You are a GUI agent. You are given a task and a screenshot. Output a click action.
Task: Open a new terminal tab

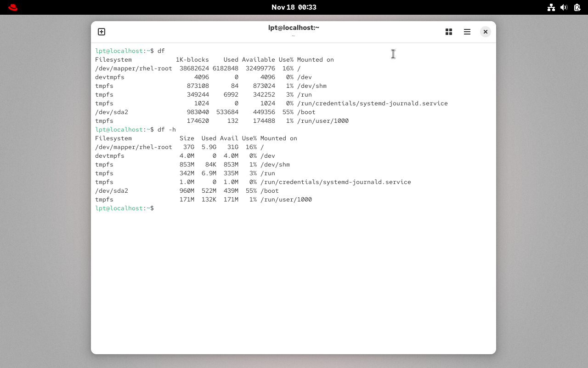[102, 32]
